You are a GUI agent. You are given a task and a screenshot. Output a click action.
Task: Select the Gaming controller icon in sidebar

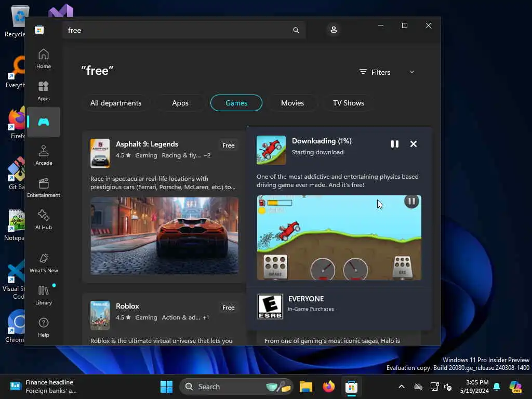point(44,122)
